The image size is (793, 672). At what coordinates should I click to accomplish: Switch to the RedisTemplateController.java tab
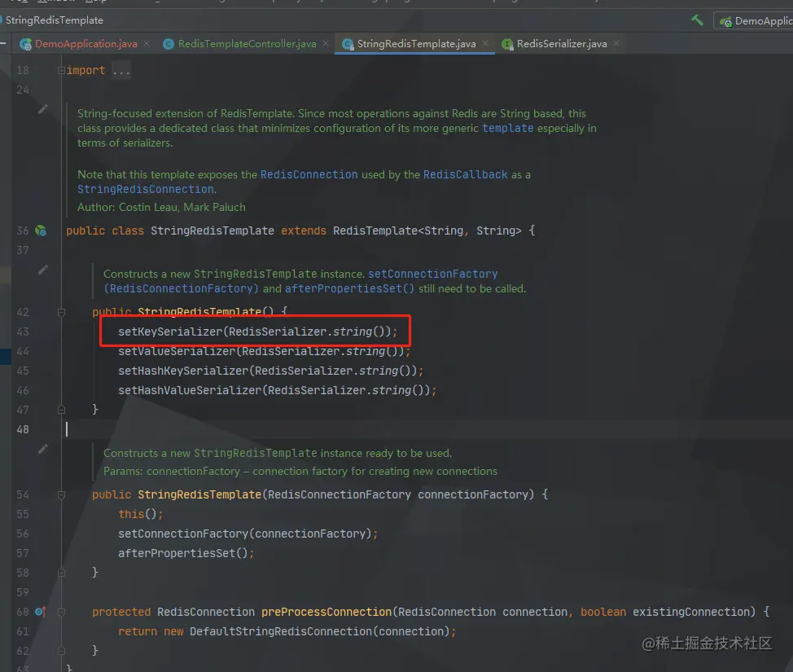coord(248,44)
